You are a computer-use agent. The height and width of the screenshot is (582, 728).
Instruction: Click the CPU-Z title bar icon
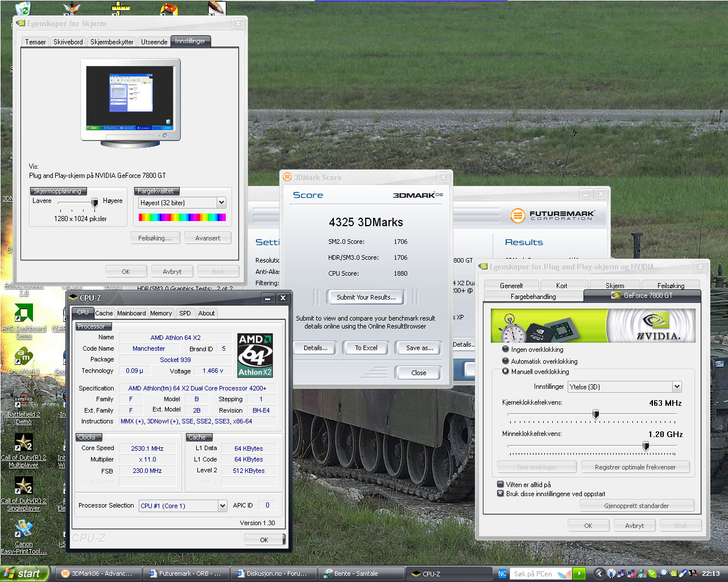tap(73, 297)
